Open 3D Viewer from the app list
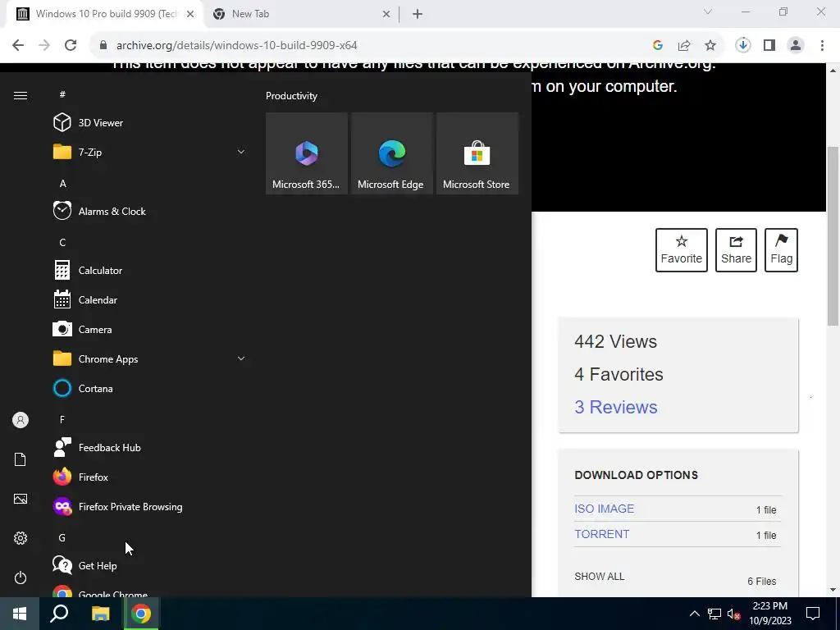The width and height of the screenshot is (840, 630). coord(149,123)
